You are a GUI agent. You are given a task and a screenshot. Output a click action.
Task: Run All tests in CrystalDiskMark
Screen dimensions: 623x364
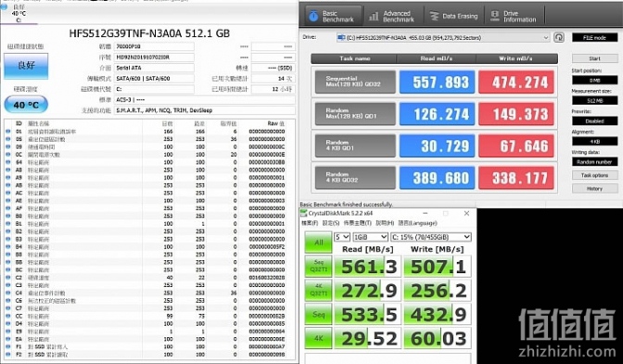318,242
